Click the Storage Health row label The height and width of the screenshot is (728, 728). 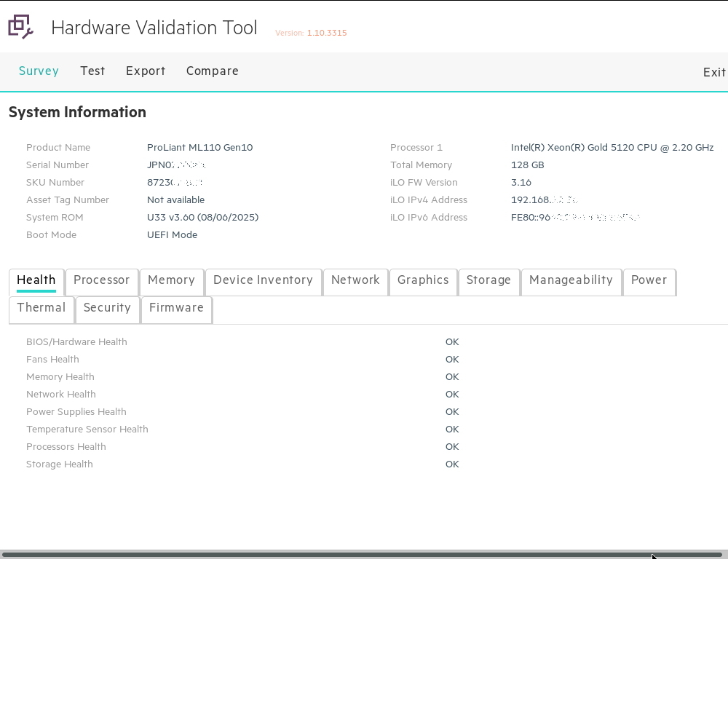point(60,464)
